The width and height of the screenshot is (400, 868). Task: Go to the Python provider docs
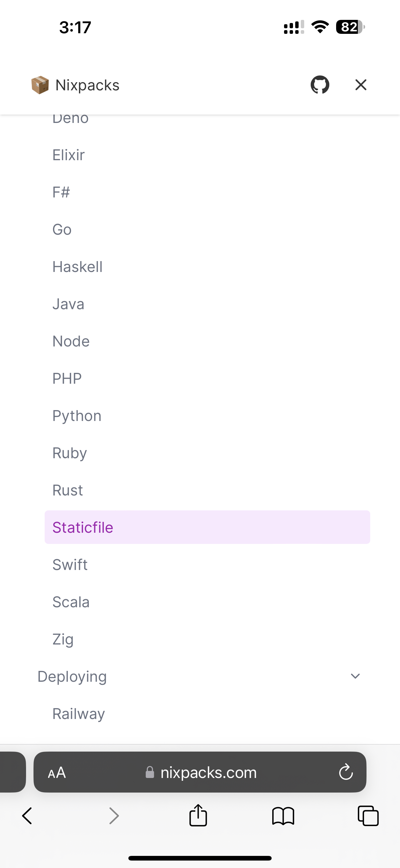click(x=77, y=416)
